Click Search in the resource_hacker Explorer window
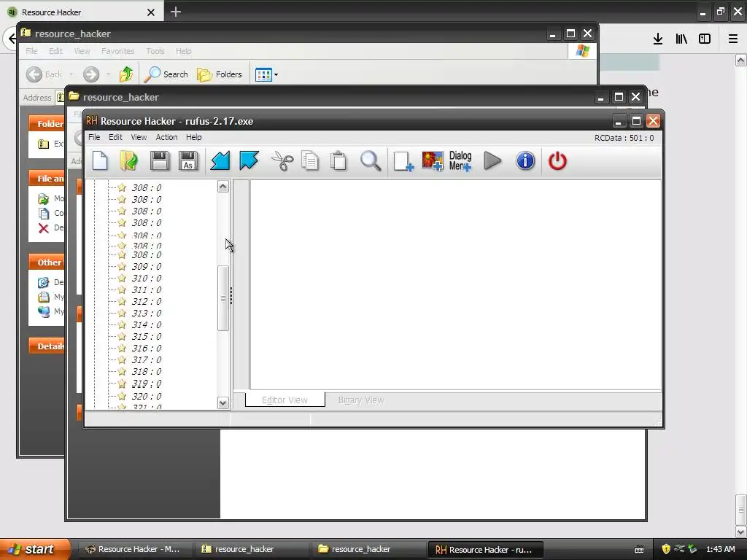The height and width of the screenshot is (560, 747). point(166,74)
